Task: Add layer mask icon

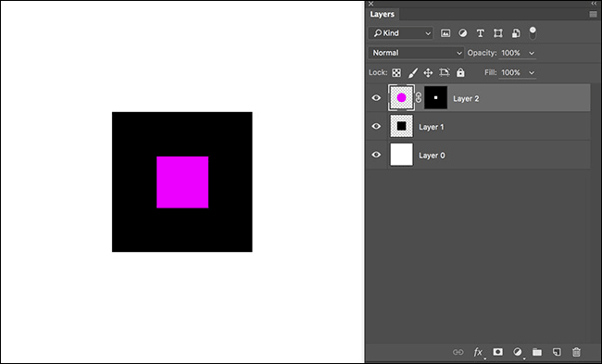Action: click(x=498, y=352)
